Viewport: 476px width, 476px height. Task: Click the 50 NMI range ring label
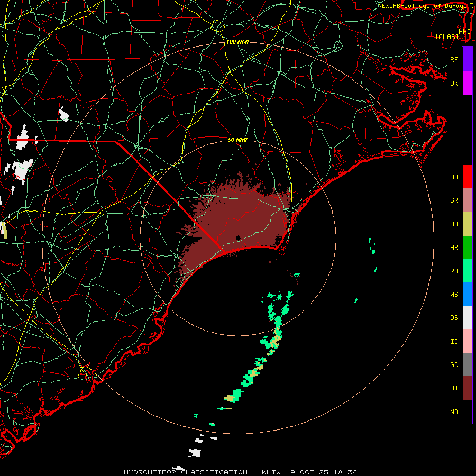[x=237, y=140]
